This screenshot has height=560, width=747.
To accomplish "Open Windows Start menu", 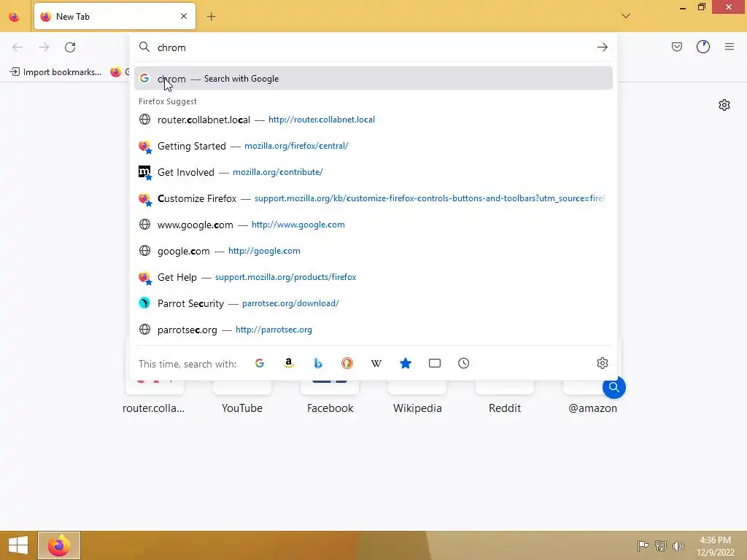I will click(x=18, y=545).
